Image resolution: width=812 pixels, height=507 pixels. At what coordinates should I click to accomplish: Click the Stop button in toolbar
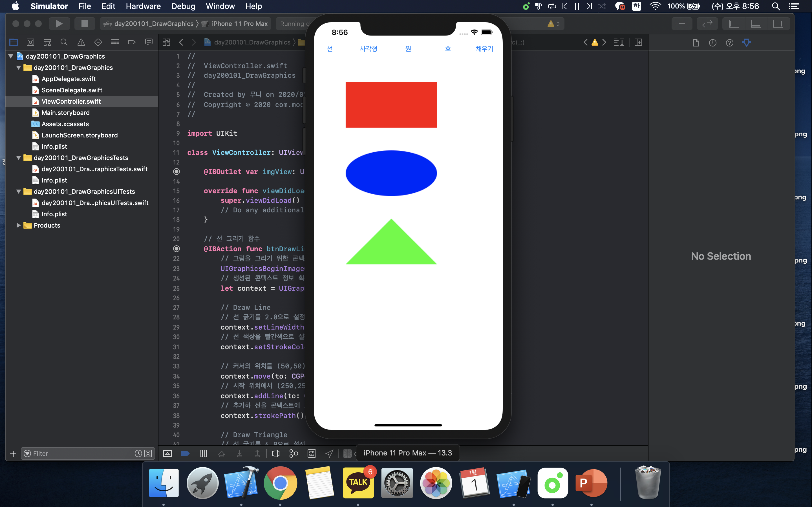[85, 24]
